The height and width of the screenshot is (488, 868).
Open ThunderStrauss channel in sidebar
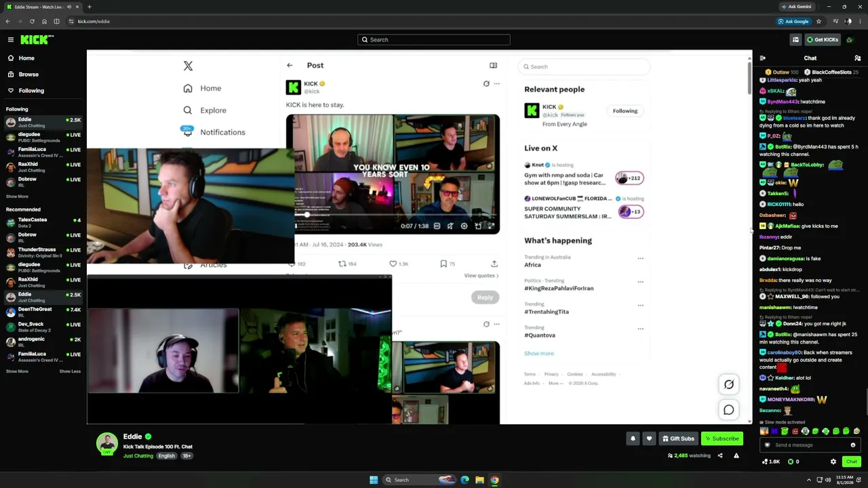(x=43, y=252)
